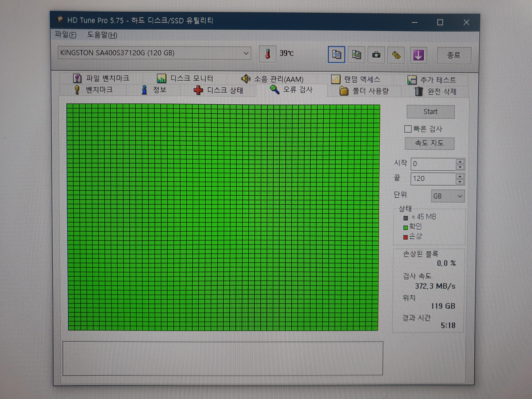532x399 pixels.
Task: Click the red 손상 legend swatch
Action: [405, 237]
